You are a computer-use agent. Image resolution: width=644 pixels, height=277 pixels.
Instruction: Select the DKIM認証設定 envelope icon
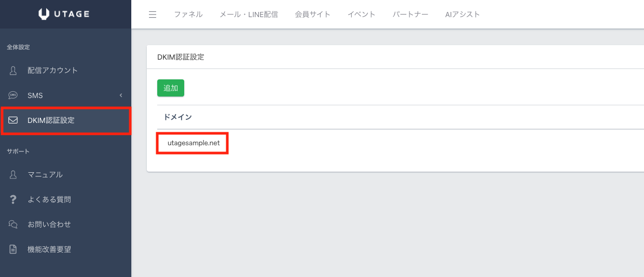pyautogui.click(x=13, y=120)
